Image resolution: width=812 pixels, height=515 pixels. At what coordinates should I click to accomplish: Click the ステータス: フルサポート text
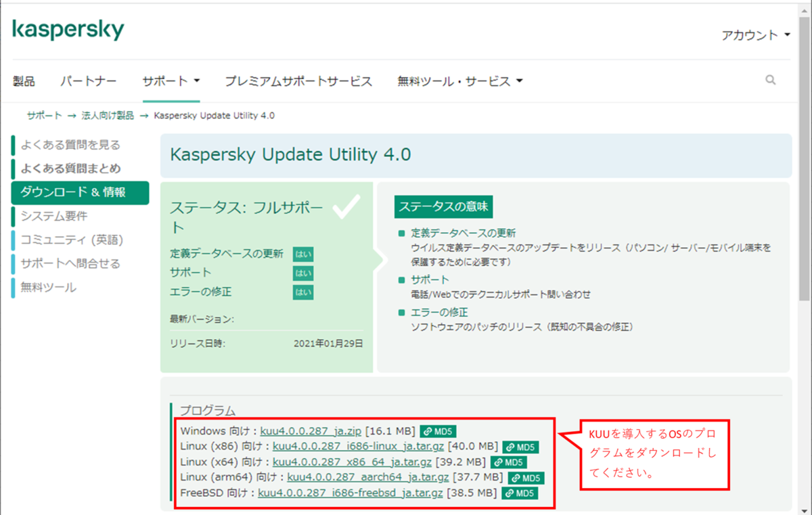(246, 217)
